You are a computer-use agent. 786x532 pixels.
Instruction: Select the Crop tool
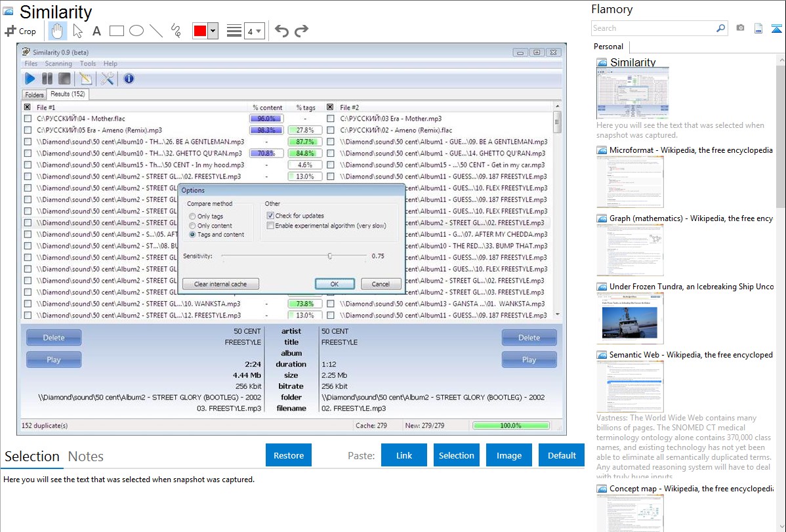[20, 31]
